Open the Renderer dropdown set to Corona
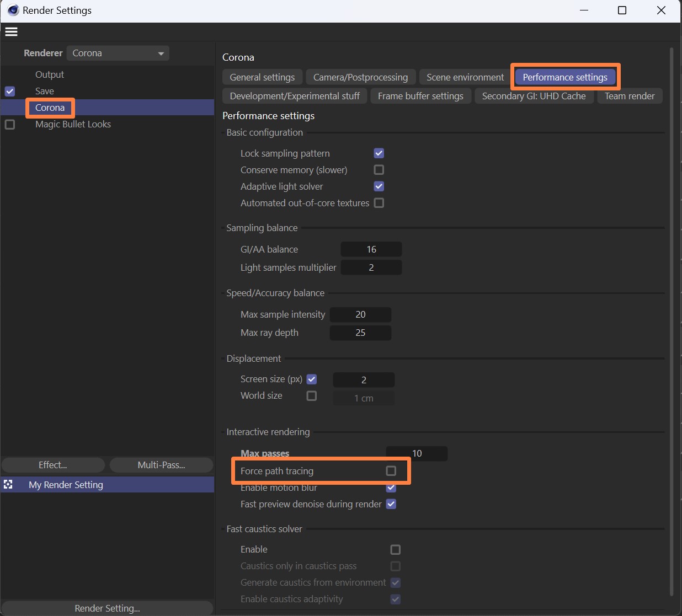This screenshot has width=682, height=616. [x=118, y=53]
